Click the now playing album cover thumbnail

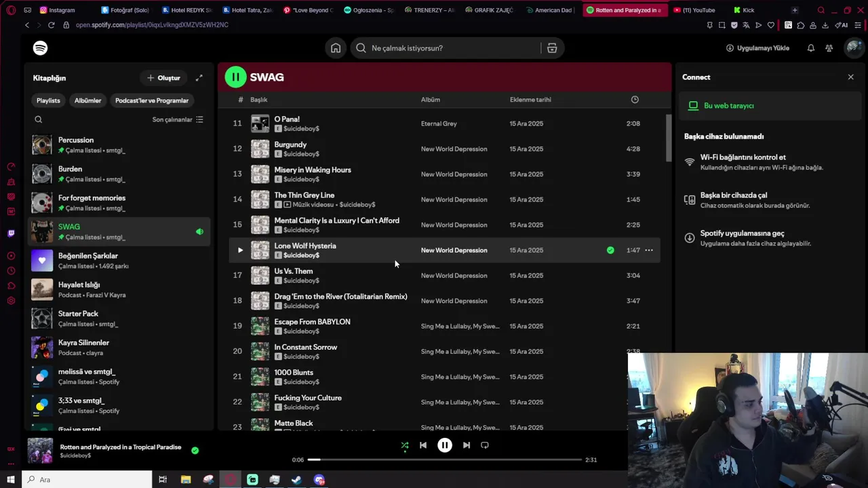(40, 450)
